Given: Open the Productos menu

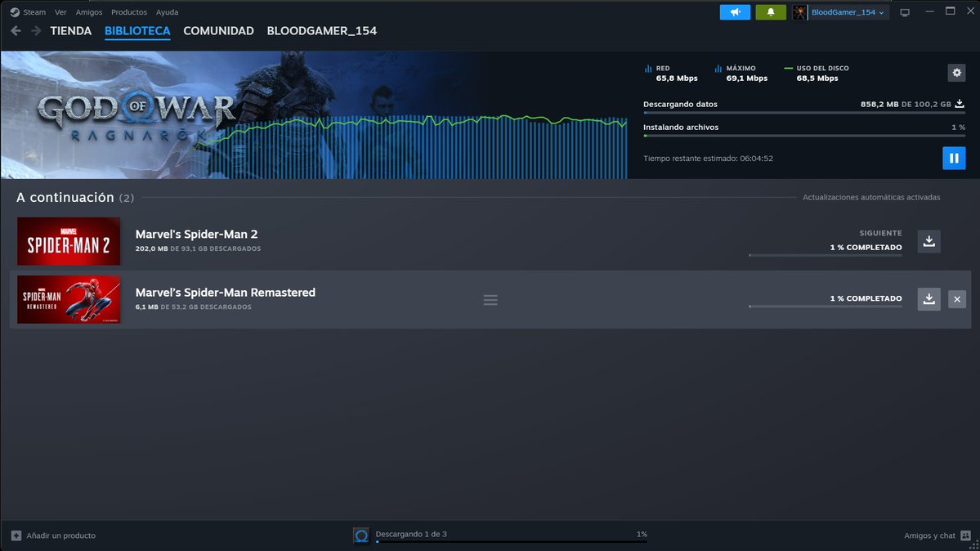Looking at the screenshot, I should coord(129,12).
